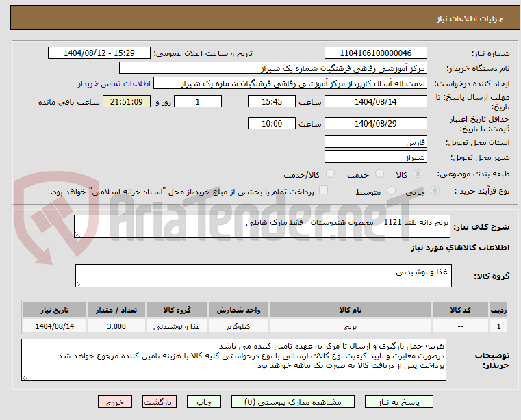The height and width of the screenshot is (420, 521).
Task: Click the validity time 10:00 field
Action: [x=272, y=124]
